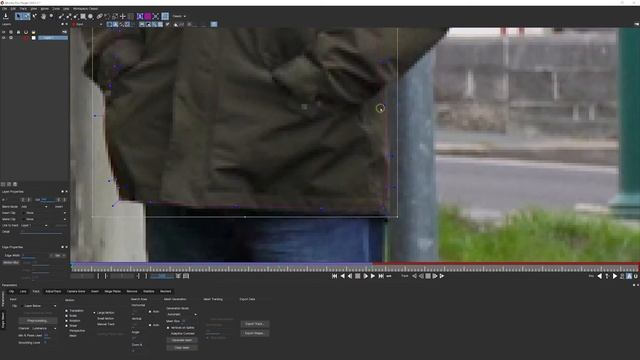Jump to the first frame
640x360 pixels.
click(x=335, y=276)
